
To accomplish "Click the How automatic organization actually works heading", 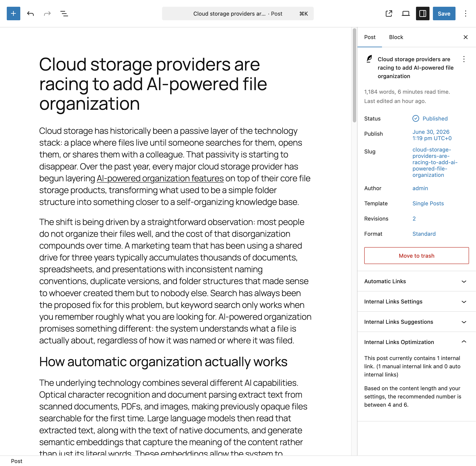I will pos(163,362).
